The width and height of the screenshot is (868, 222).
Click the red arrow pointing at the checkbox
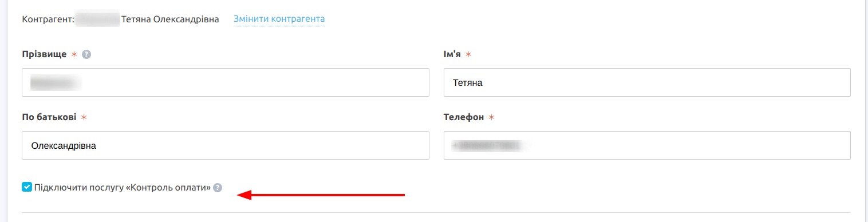tap(321, 196)
